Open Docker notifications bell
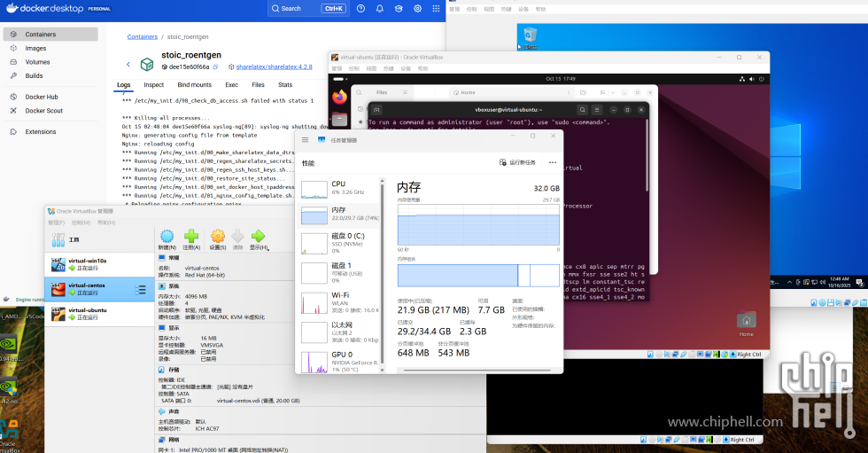This screenshot has height=453, width=868. 380,8
